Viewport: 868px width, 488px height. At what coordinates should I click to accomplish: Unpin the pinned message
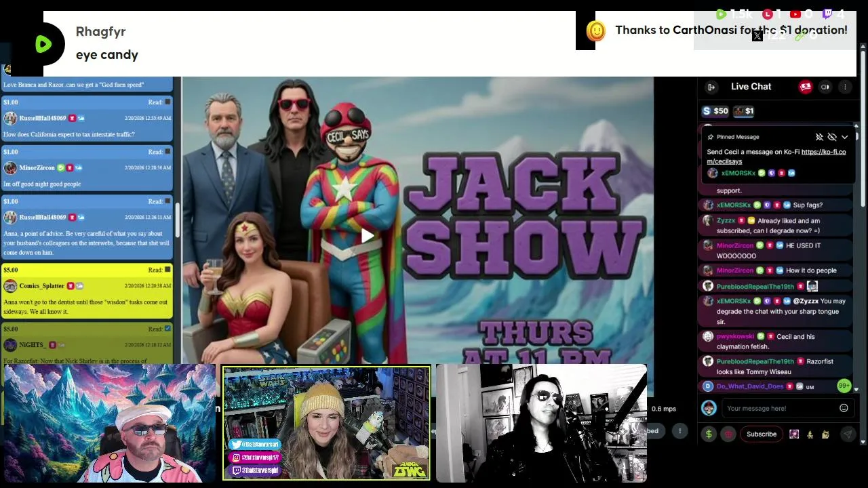point(819,137)
